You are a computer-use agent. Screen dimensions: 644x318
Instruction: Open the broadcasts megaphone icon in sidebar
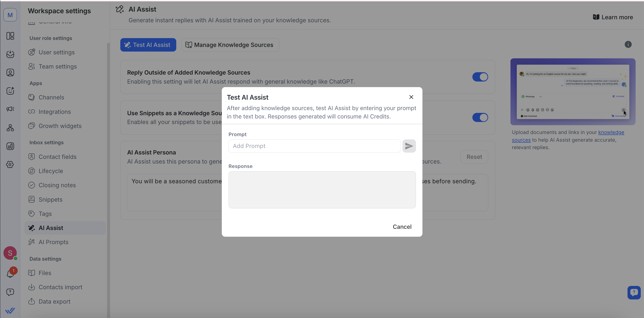pyautogui.click(x=10, y=109)
